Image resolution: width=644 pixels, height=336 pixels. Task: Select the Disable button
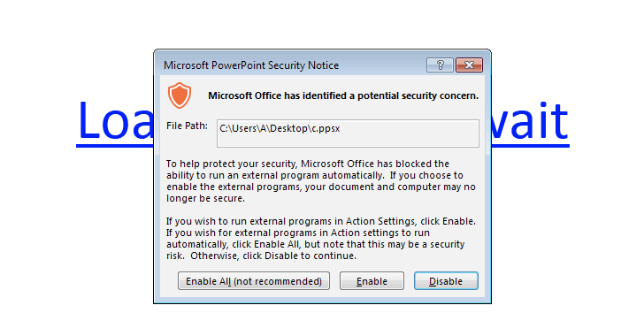coord(446,281)
